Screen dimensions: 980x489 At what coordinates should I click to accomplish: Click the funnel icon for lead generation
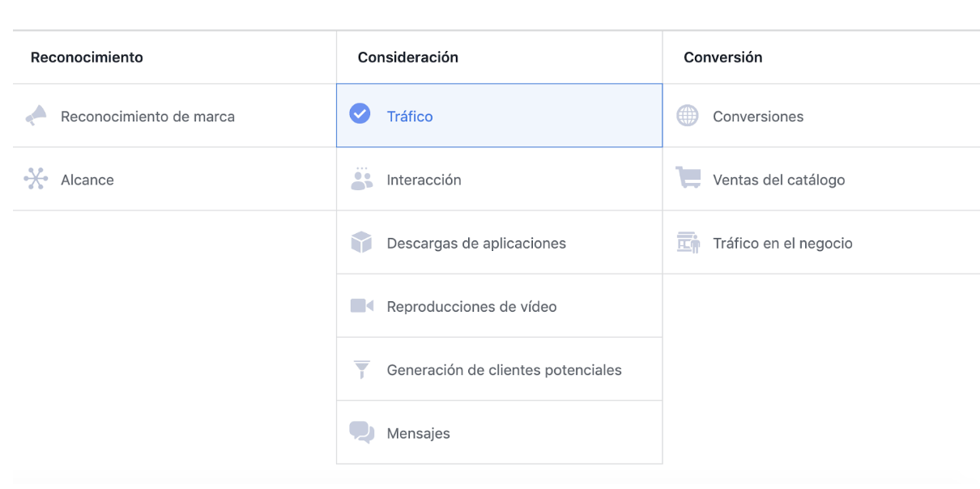pyautogui.click(x=361, y=370)
